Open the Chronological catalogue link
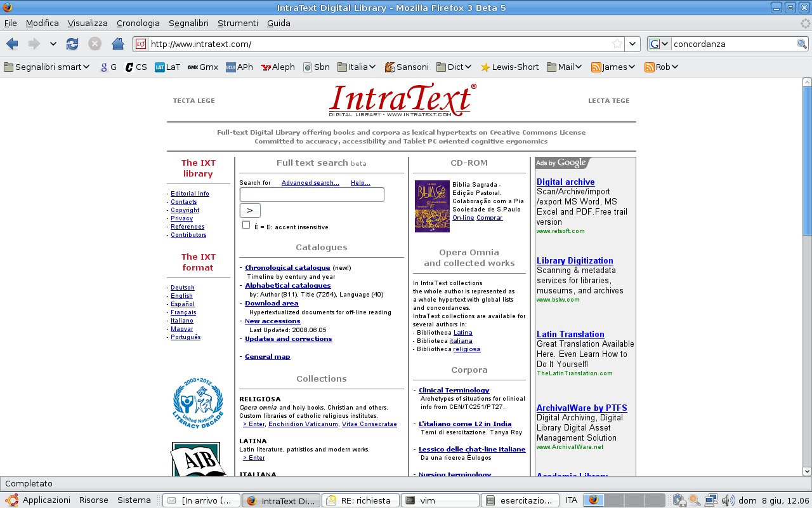This screenshot has height=508, width=812. [287, 268]
